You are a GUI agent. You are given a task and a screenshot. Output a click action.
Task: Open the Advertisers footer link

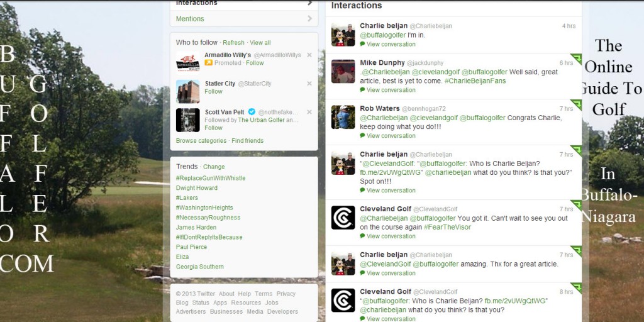click(x=191, y=312)
